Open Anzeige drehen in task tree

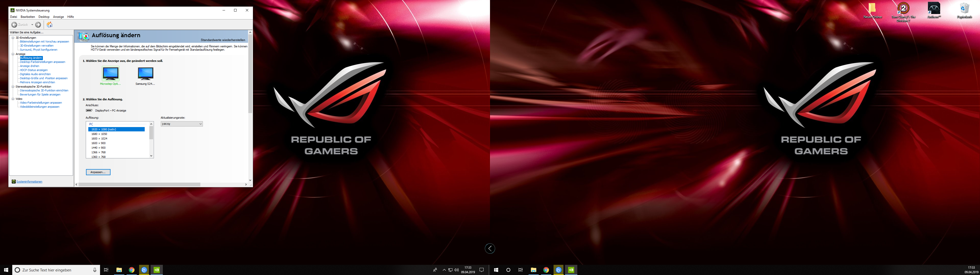coord(30,66)
